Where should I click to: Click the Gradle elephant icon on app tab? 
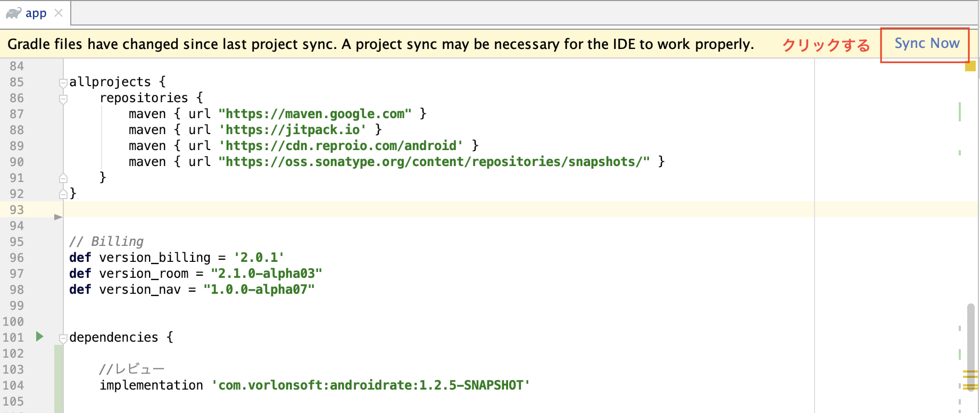click(x=13, y=13)
